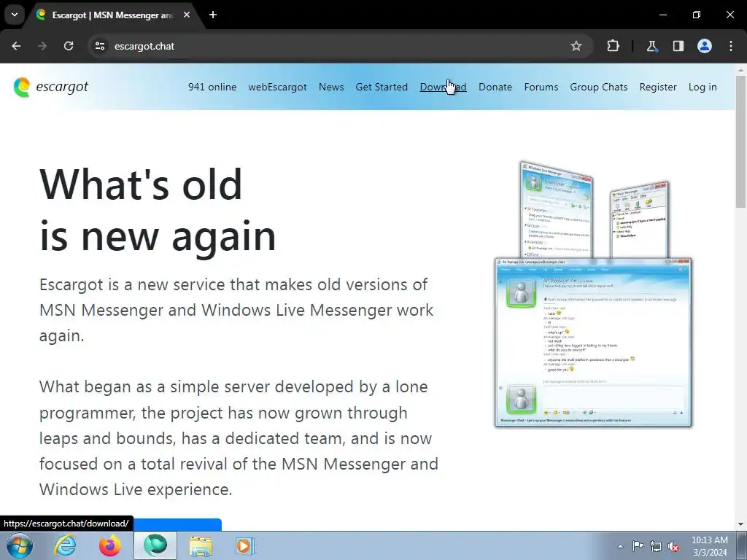Click the 941 online link
Screen dimensions: 747x560
(212, 87)
